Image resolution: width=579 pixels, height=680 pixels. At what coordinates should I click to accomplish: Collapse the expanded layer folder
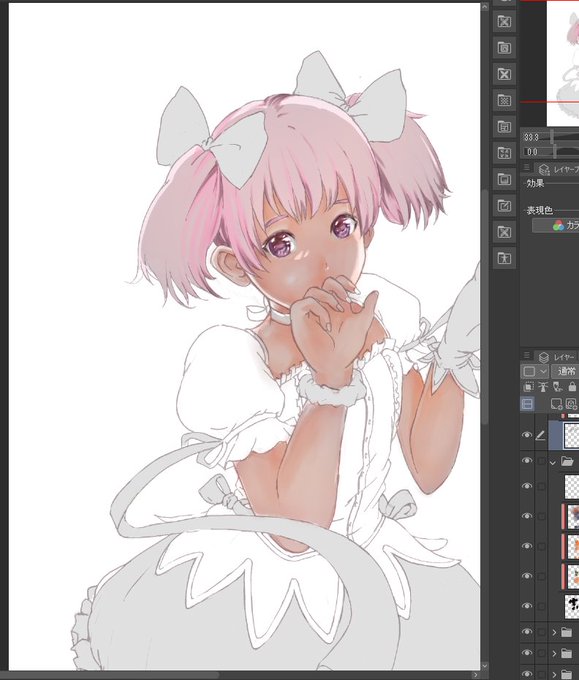coord(553,462)
